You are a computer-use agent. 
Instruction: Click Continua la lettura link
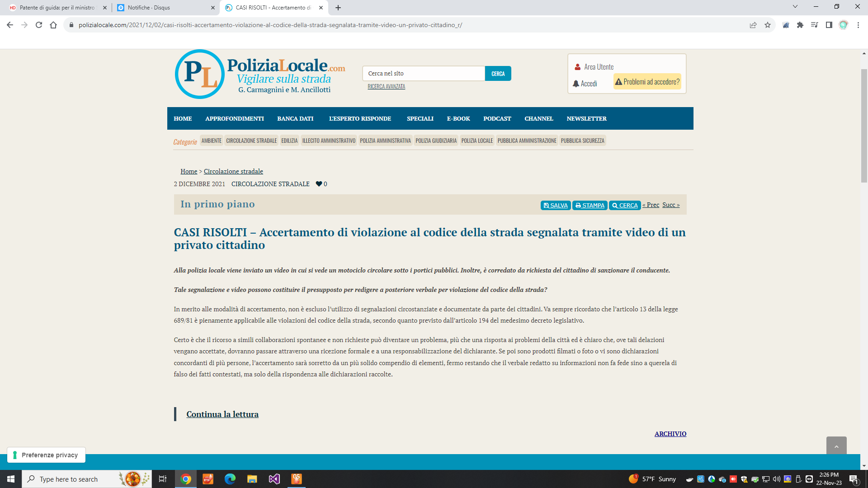(x=222, y=414)
